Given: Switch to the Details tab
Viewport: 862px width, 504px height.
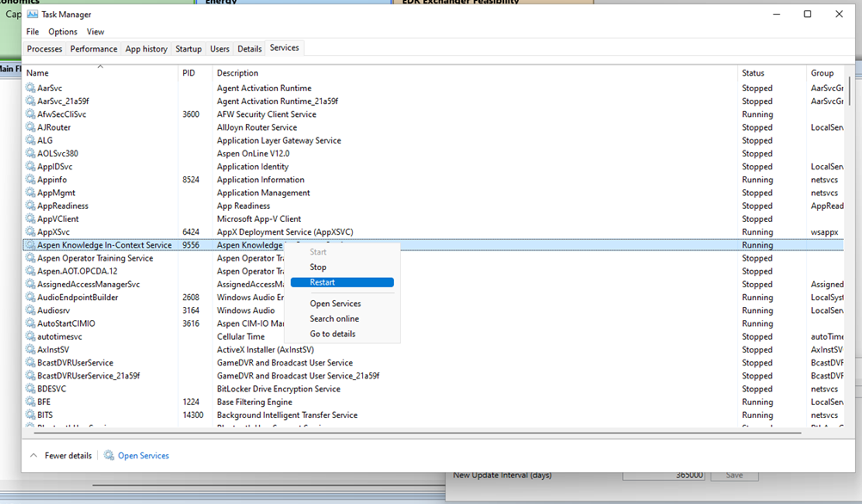Looking at the screenshot, I should tap(249, 49).
